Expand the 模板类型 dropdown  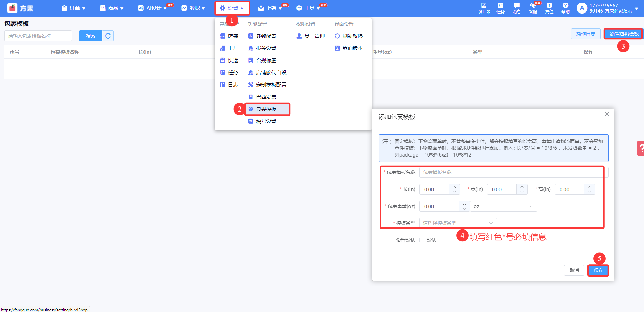458,223
